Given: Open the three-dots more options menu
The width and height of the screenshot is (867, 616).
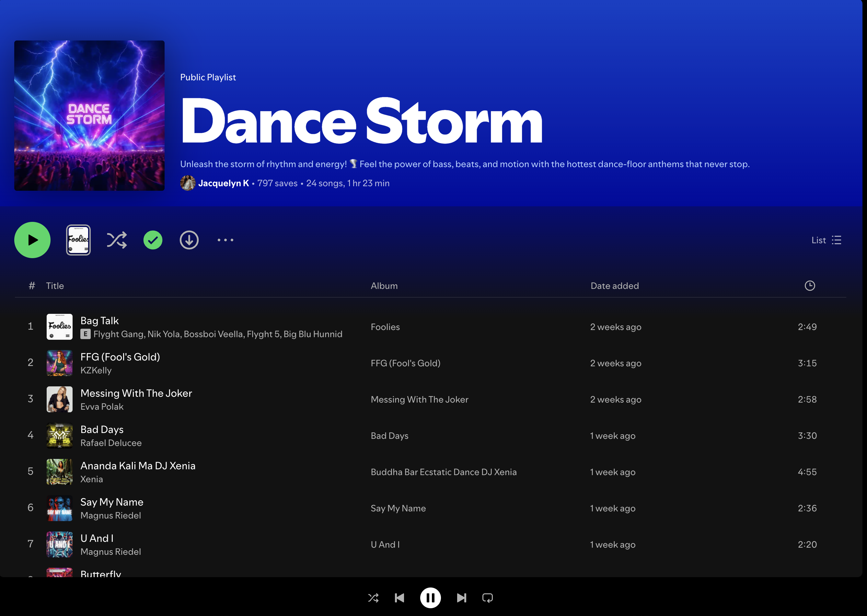Looking at the screenshot, I should (225, 240).
